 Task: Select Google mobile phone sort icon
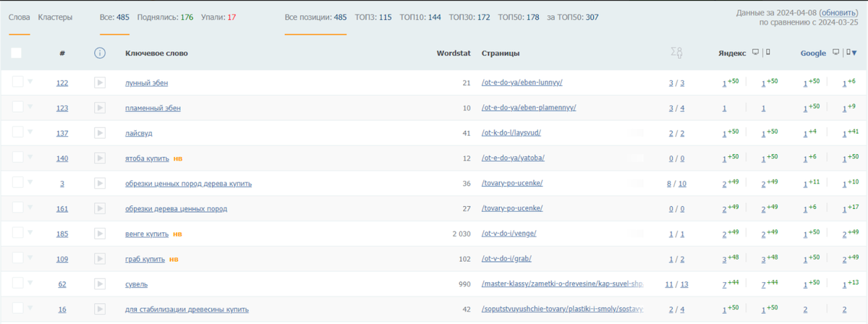(851, 52)
